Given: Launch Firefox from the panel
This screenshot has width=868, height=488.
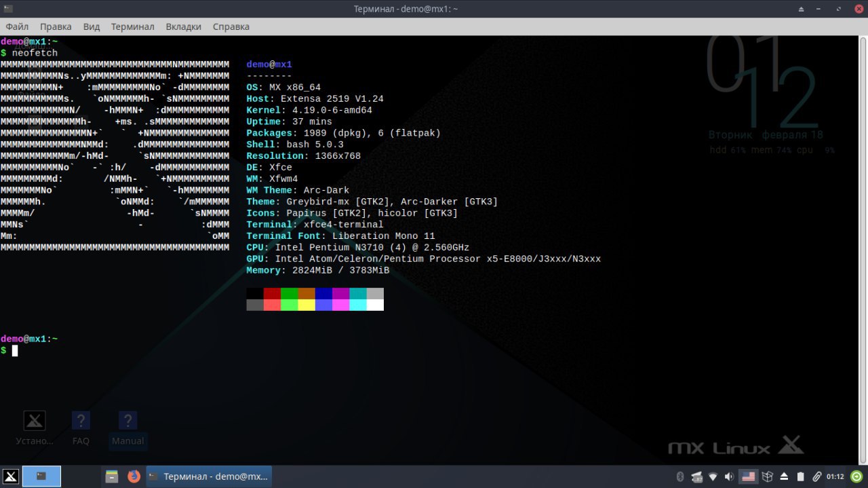Looking at the screenshot, I should [x=134, y=476].
